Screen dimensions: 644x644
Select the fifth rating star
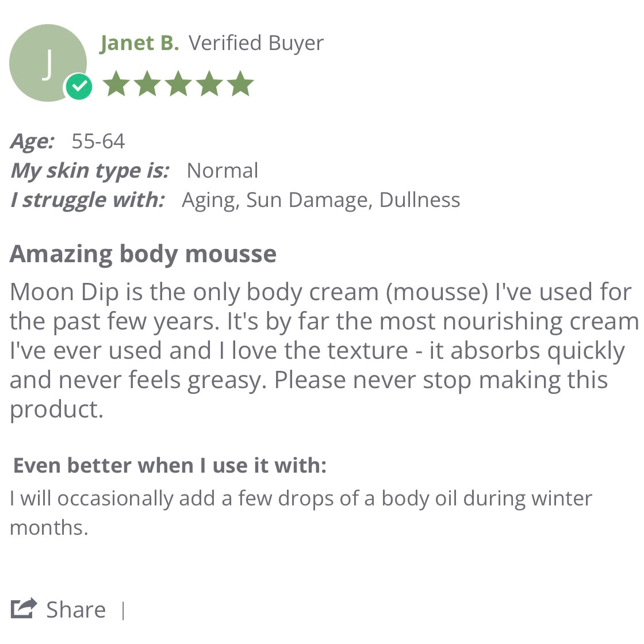click(x=240, y=84)
